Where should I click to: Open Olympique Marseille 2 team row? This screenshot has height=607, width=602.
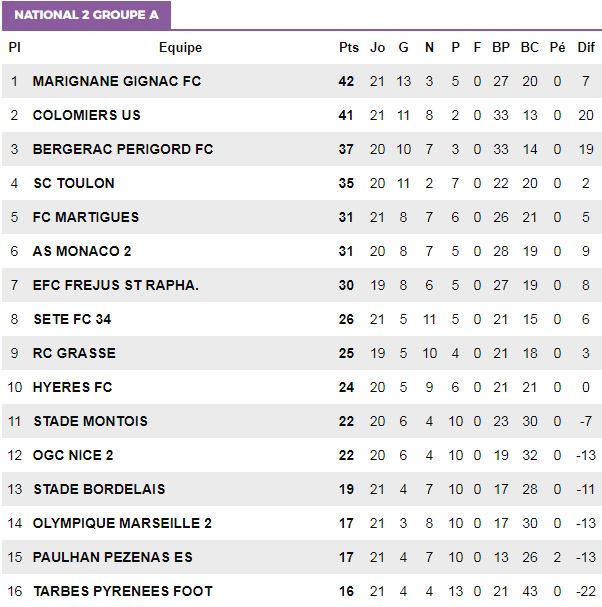302,523
